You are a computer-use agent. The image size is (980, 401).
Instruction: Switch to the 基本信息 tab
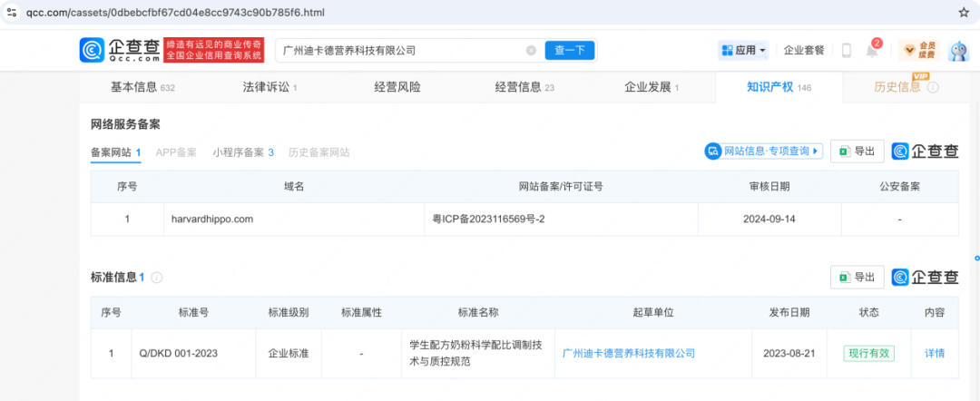click(142, 88)
